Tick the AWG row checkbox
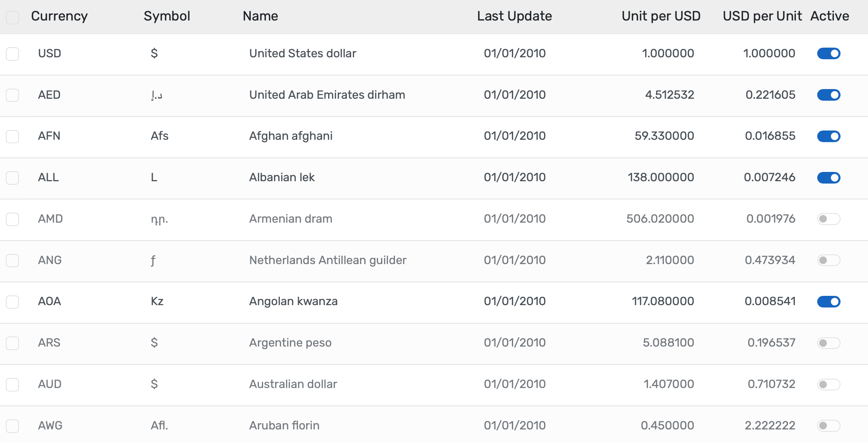 click(x=12, y=426)
